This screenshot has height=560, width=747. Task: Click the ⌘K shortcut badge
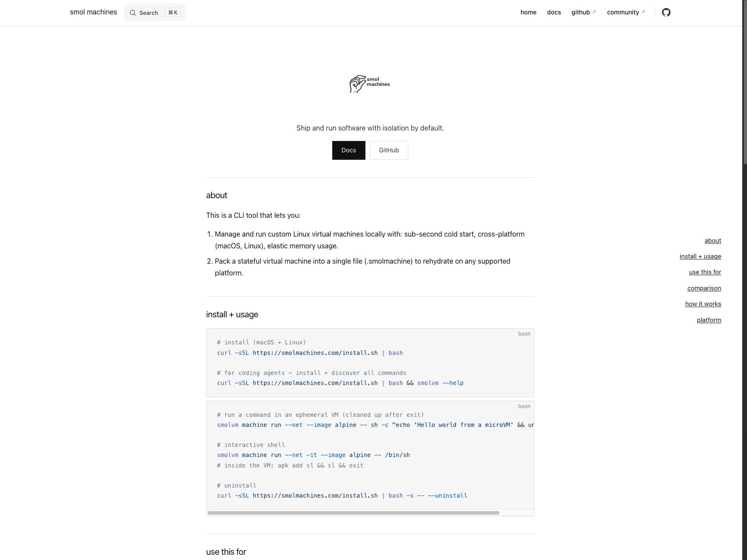[x=173, y=13]
